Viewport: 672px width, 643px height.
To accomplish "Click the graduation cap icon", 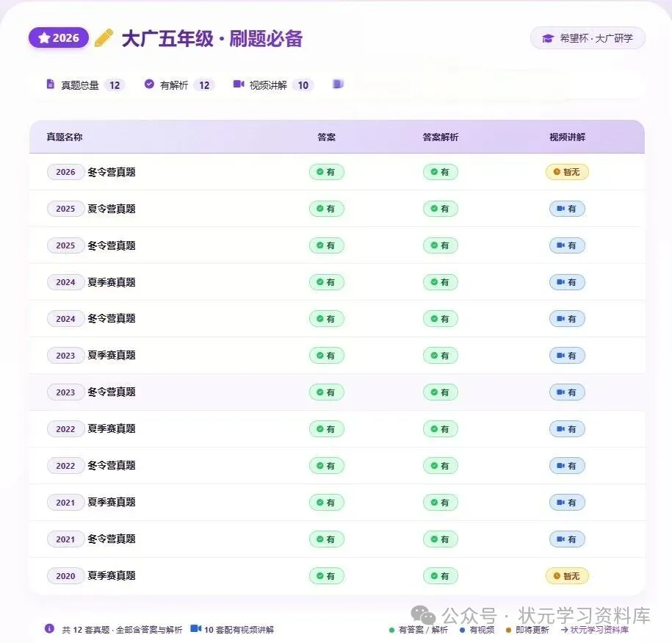I will pyautogui.click(x=548, y=39).
